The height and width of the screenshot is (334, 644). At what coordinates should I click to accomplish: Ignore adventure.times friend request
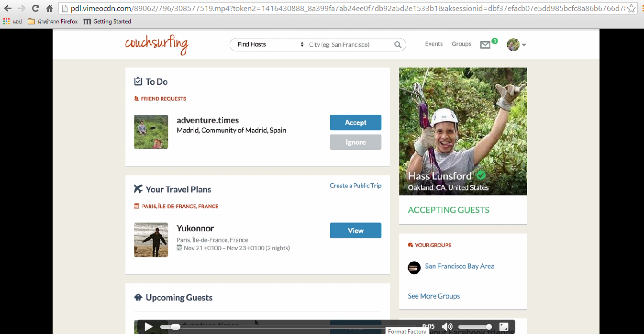point(355,142)
